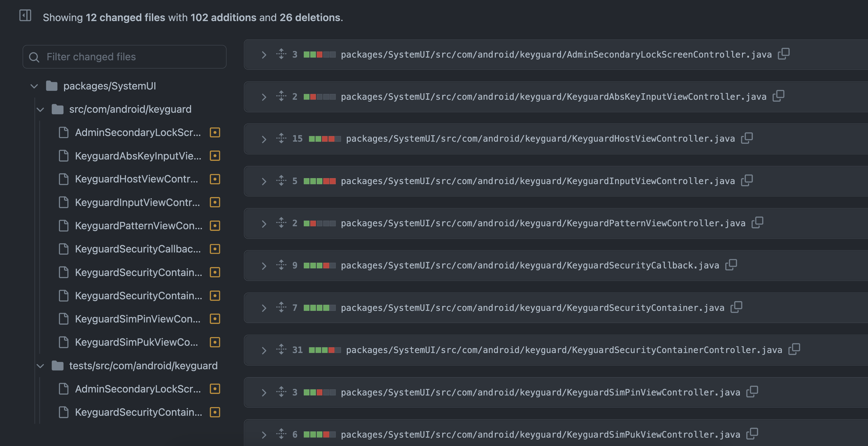This screenshot has width=868, height=446.
Task: Click the move/drag handle icon for KeyguardSecurityCallback.java
Action: 281,265
